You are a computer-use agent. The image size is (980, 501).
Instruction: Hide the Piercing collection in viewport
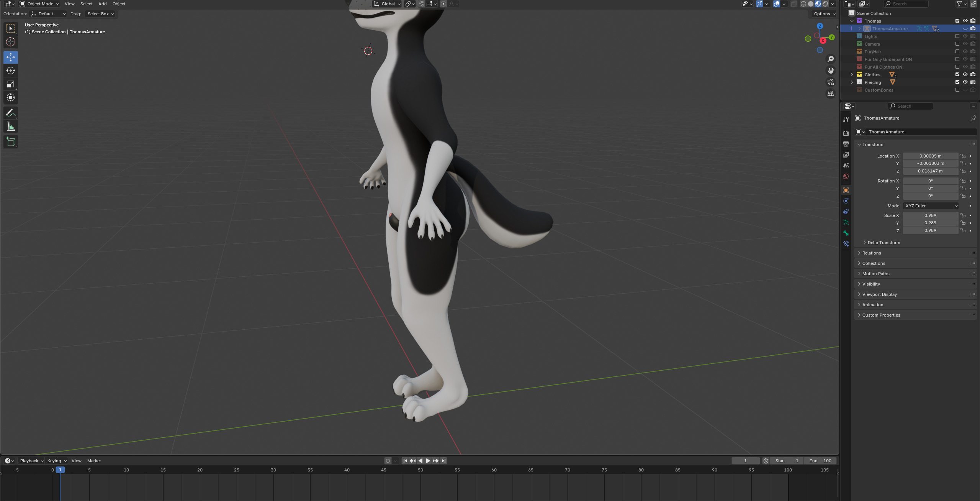pos(965,82)
